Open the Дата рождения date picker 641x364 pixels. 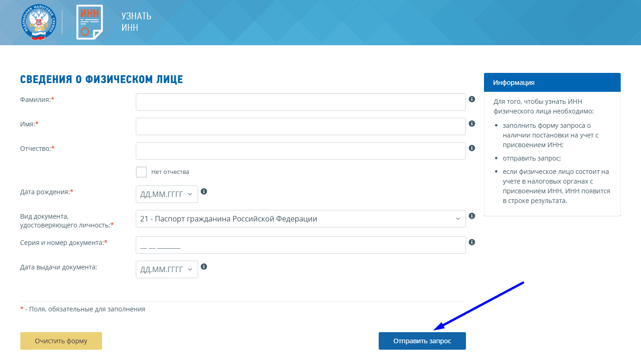click(167, 194)
